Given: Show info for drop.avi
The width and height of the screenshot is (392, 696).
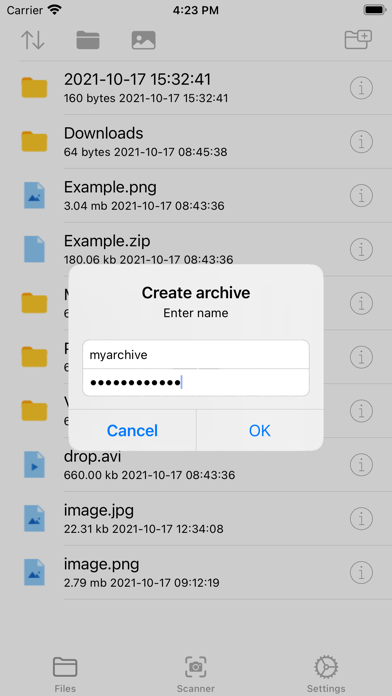Looking at the screenshot, I should tap(361, 465).
